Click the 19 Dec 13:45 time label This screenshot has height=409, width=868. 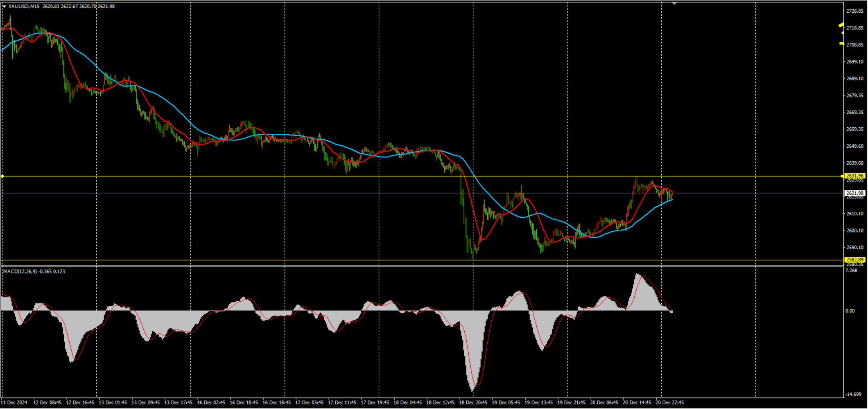click(x=538, y=402)
